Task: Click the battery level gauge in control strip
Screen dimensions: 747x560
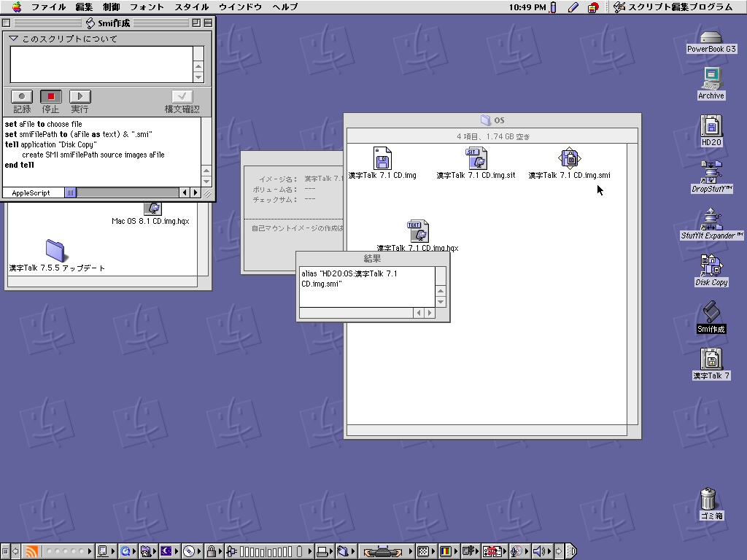Action: tap(266, 551)
